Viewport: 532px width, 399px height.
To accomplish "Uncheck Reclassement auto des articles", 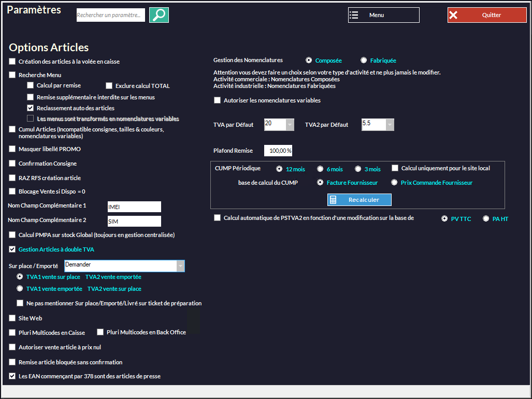I will (x=31, y=108).
